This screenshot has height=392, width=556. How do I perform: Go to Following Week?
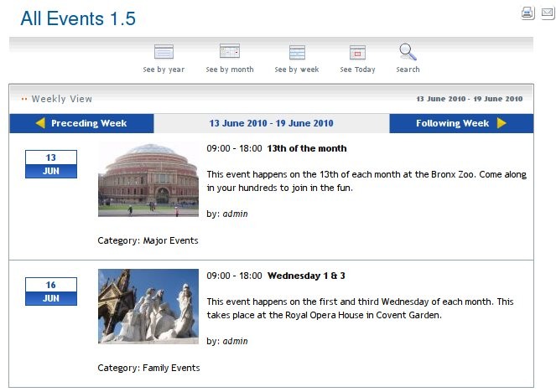(x=452, y=123)
